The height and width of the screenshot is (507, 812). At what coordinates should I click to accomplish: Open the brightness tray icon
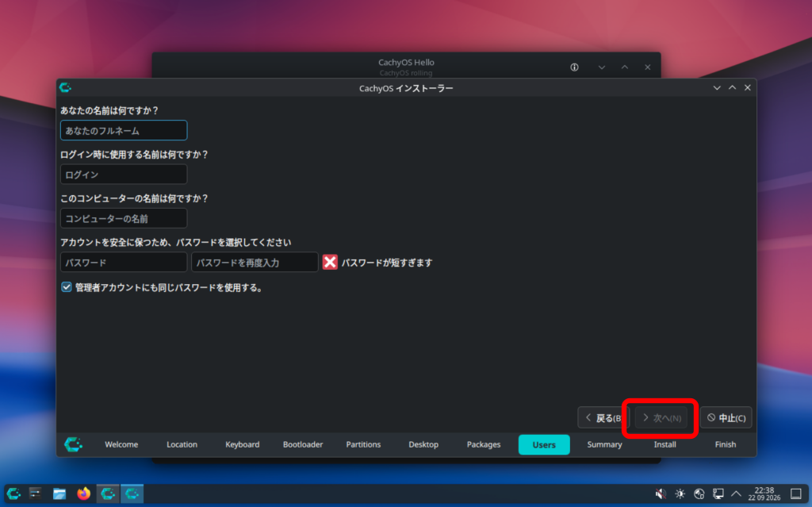click(680, 494)
